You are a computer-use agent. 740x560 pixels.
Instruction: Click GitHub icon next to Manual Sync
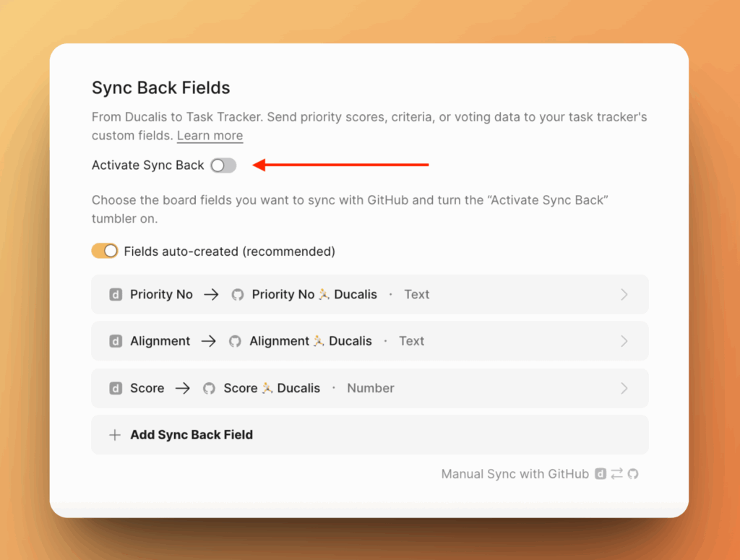tap(633, 474)
